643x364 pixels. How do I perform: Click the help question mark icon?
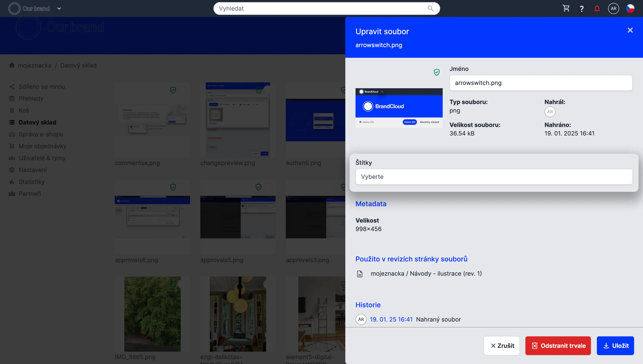click(582, 9)
